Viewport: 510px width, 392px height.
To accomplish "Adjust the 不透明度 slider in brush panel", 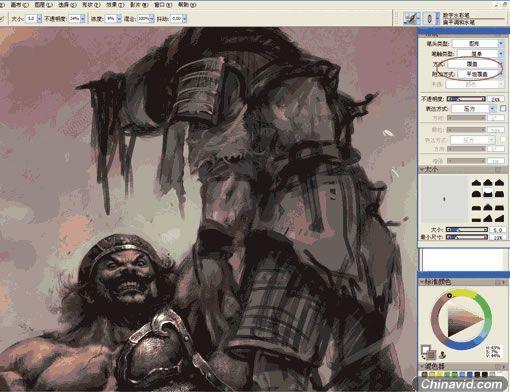I will tap(466, 99).
